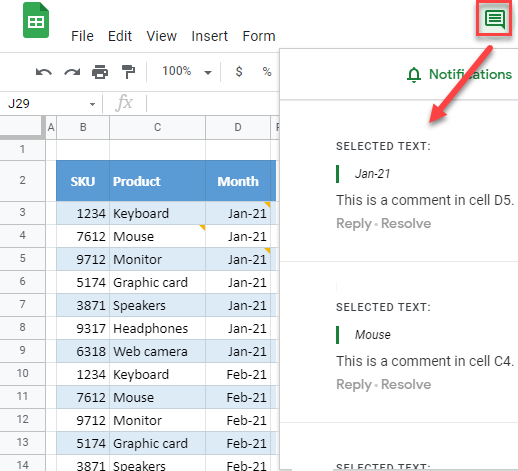Select row 2 header
This screenshot has width=518, height=471.
(x=22, y=180)
